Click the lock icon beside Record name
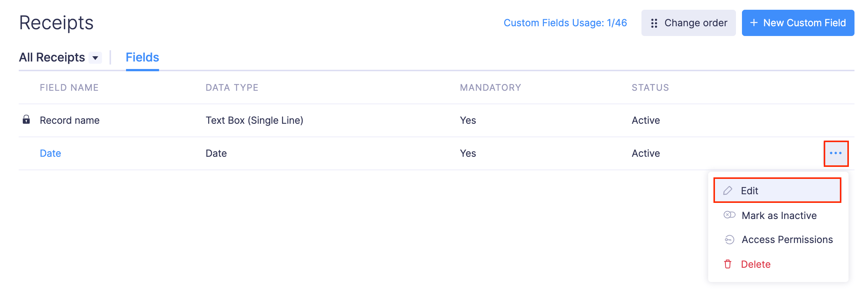This screenshot has width=868, height=300. click(x=26, y=120)
